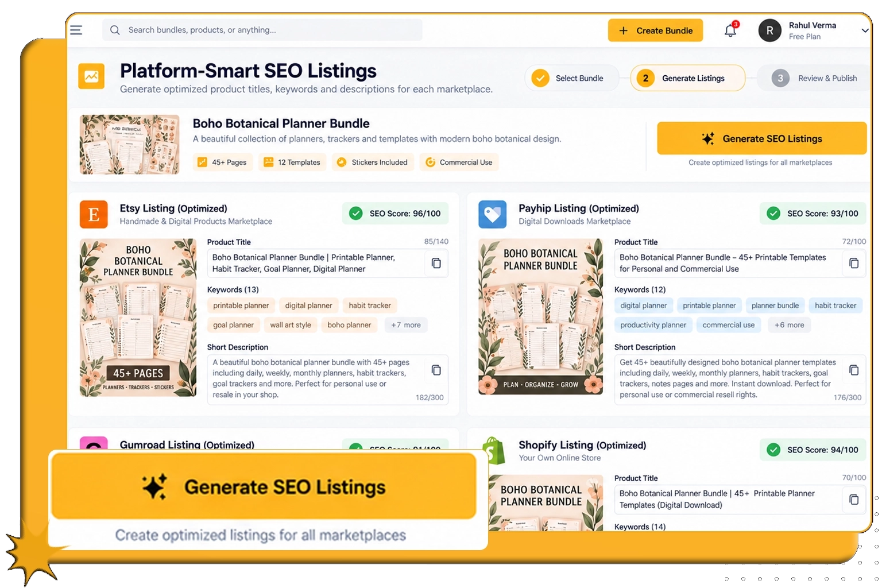Copy the Payhip product title
Viewport: 882px width, 588px height.
[x=854, y=263]
